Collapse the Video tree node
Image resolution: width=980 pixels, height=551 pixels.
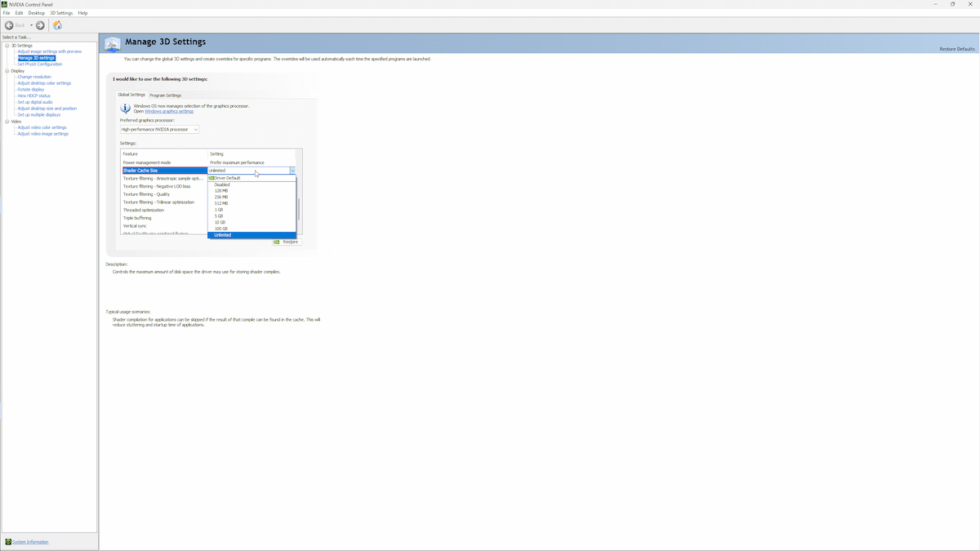(x=7, y=122)
